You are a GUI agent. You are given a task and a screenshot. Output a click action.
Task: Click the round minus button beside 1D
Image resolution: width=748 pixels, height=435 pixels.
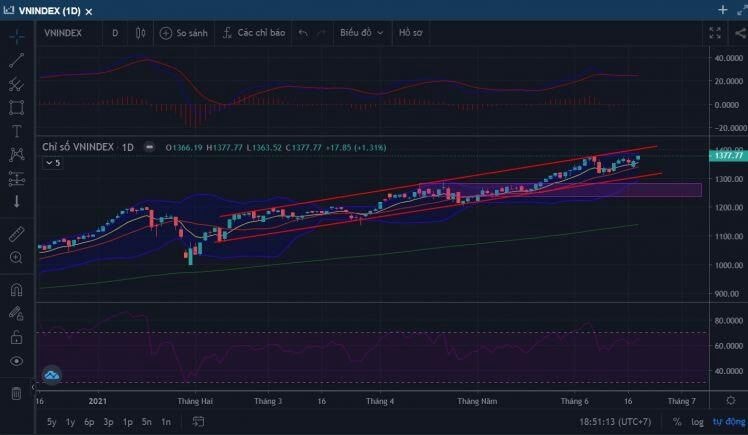(149, 147)
